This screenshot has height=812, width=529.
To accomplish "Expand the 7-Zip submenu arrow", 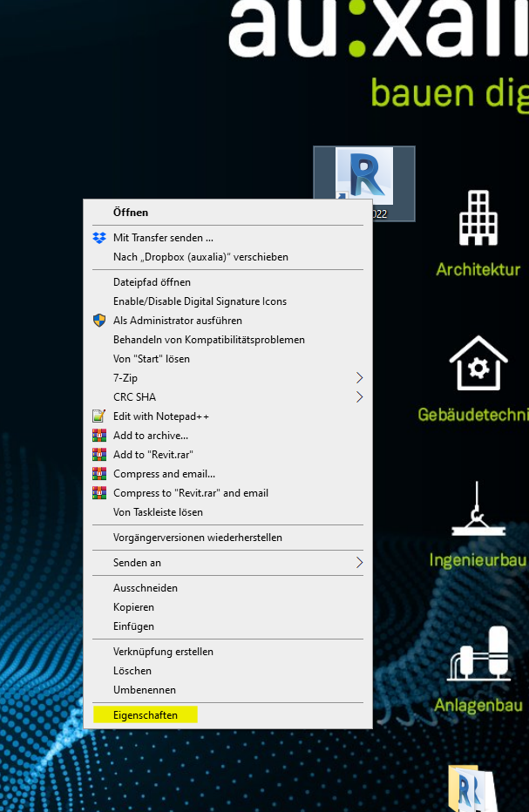I will [x=359, y=378].
